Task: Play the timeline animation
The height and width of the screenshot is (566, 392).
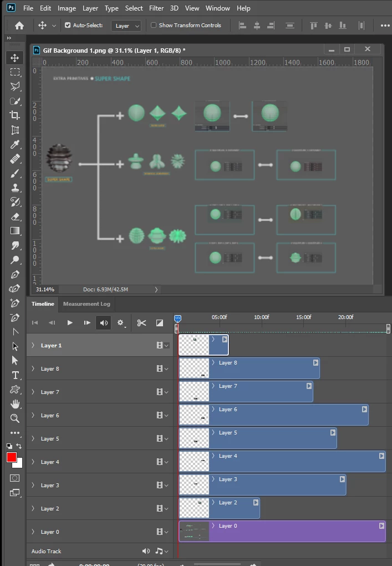Action: tap(70, 323)
